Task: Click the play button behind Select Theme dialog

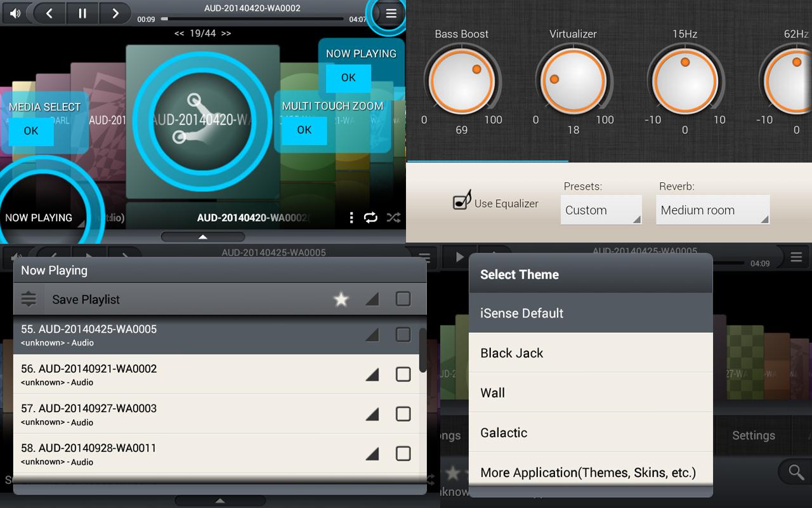Action: [x=459, y=257]
